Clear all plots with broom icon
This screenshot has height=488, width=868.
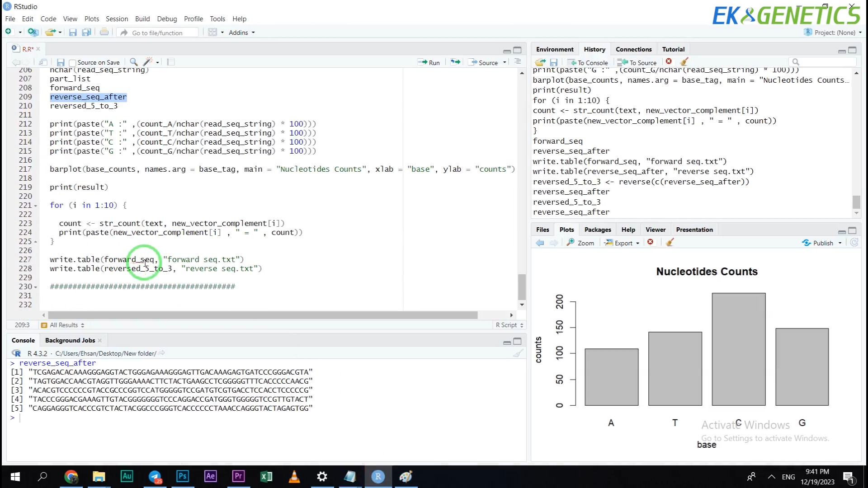(x=670, y=242)
